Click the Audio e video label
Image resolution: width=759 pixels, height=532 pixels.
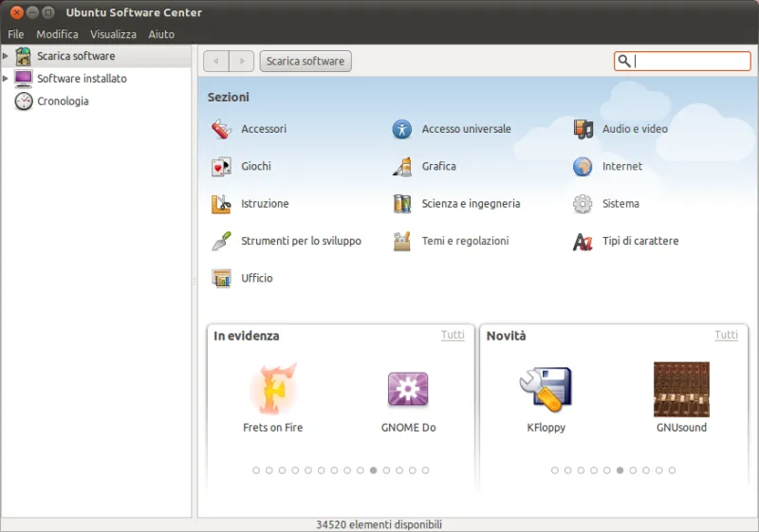coord(635,129)
